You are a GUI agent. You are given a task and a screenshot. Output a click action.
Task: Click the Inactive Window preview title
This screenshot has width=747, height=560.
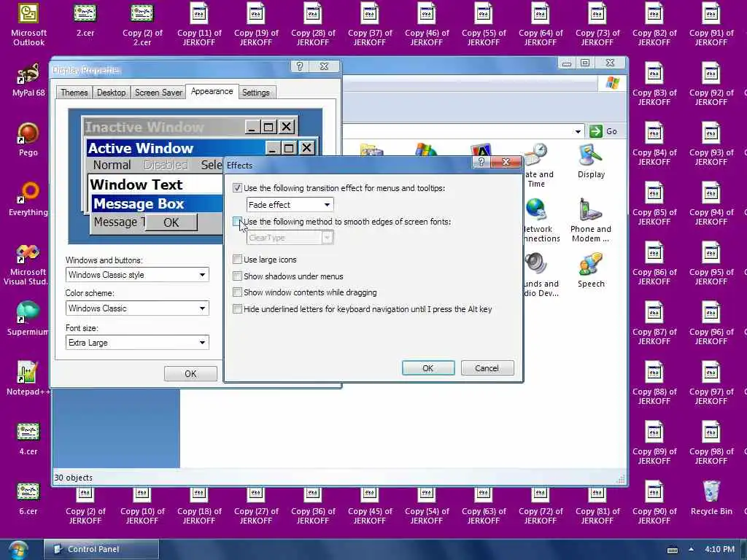(x=144, y=127)
